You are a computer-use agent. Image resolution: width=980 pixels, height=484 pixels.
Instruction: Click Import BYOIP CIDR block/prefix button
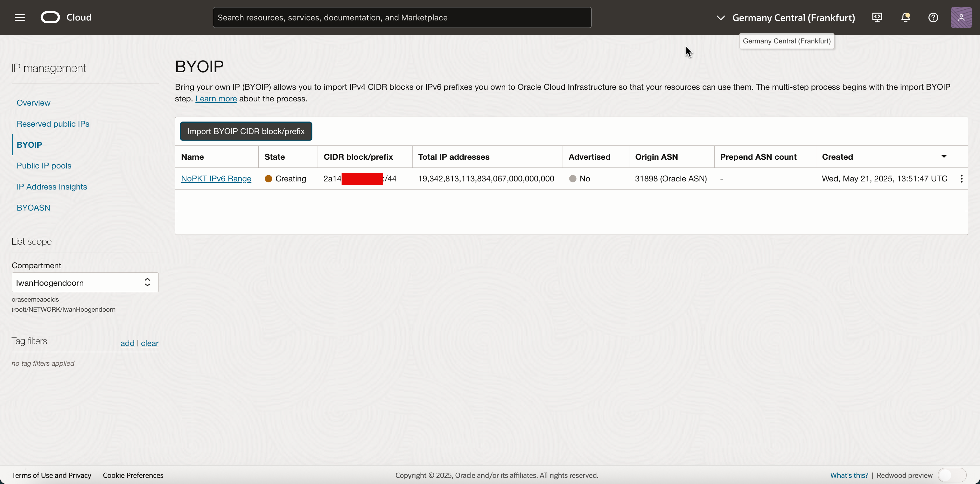pyautogui.click(x=246, y=131)
